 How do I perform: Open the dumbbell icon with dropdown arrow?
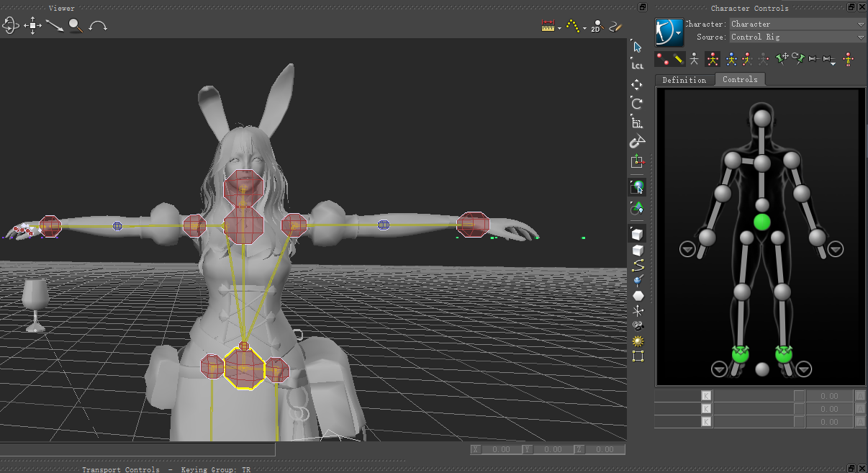(830, 59)
